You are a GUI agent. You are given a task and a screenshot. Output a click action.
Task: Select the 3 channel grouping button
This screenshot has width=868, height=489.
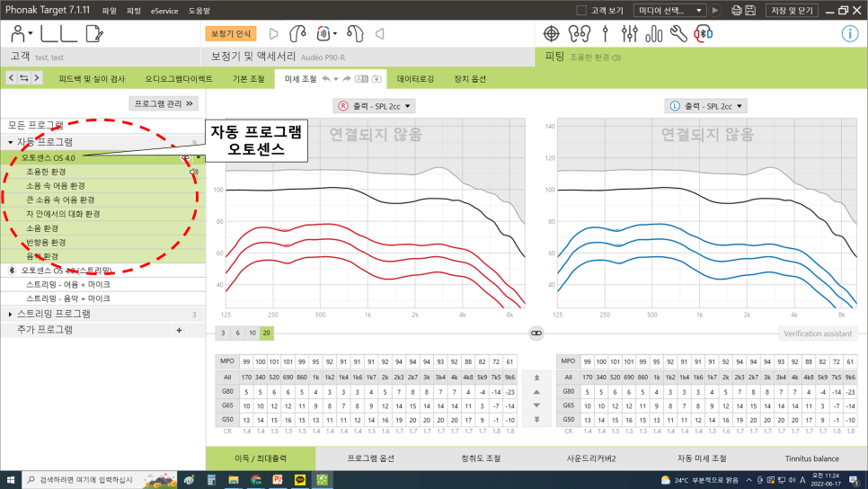223,333
